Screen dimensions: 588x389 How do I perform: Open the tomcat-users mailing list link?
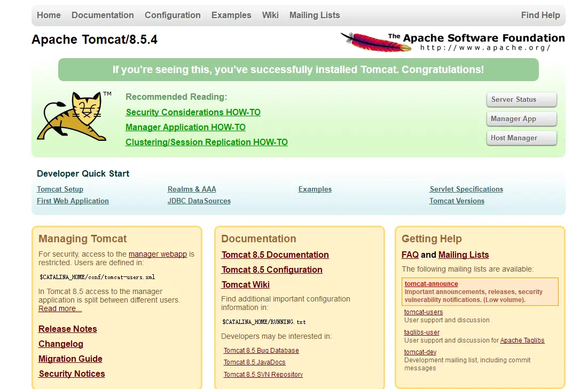point(424,312)
